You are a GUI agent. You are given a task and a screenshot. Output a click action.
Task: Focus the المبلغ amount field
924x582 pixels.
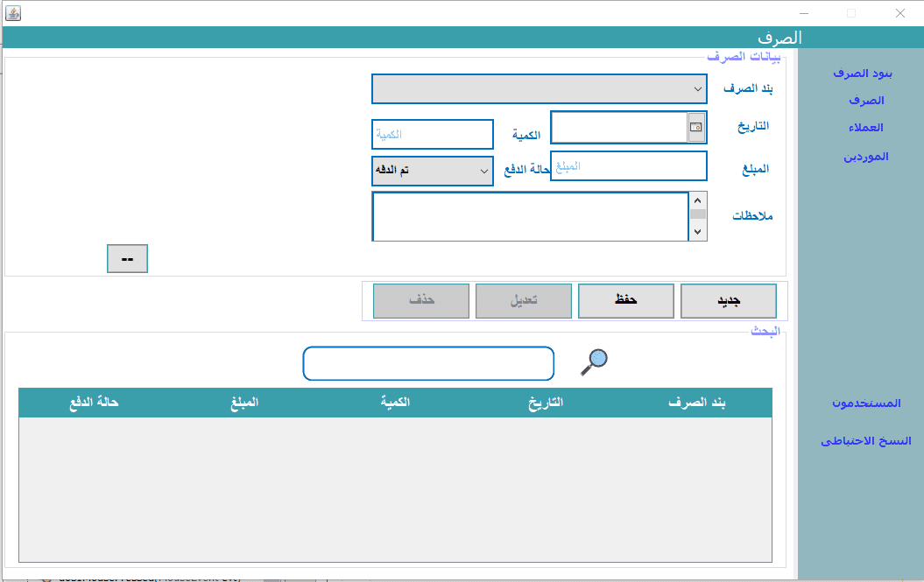coord(629,166)
